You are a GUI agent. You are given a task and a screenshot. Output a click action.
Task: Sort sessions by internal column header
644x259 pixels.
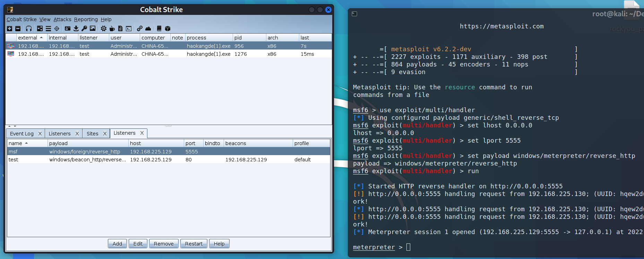[62, 38]
